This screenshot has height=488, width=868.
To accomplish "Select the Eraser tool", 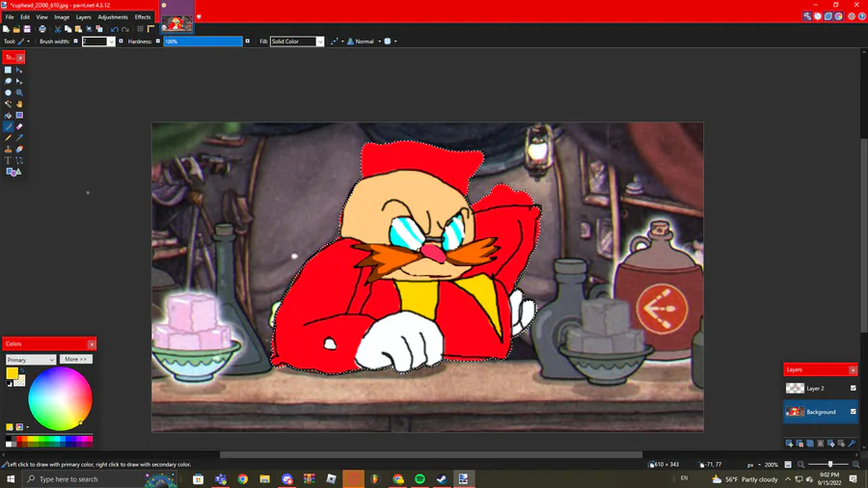I will tap(19, 126).
